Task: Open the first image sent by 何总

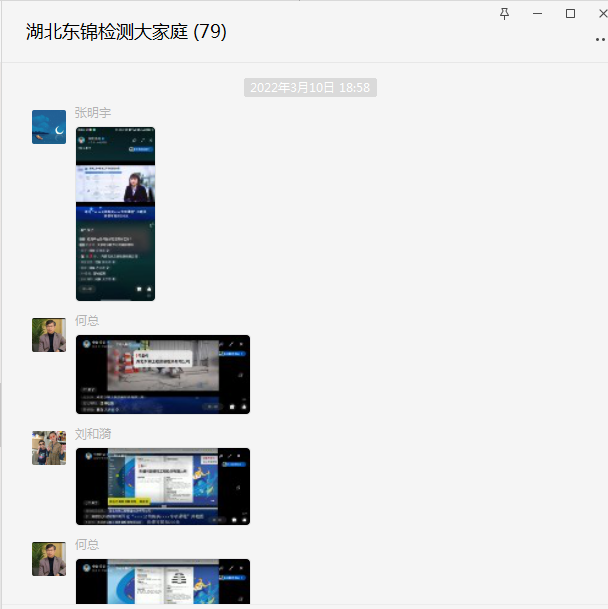Action: point(162,374)
